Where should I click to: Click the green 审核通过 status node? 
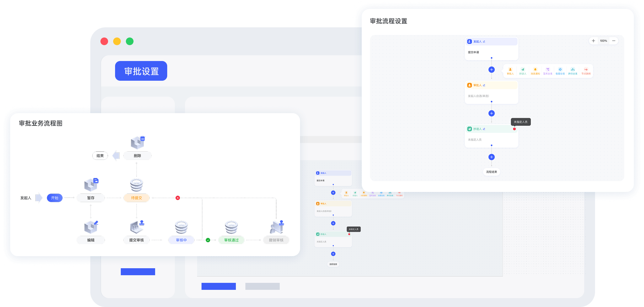(x=231, y=240)
